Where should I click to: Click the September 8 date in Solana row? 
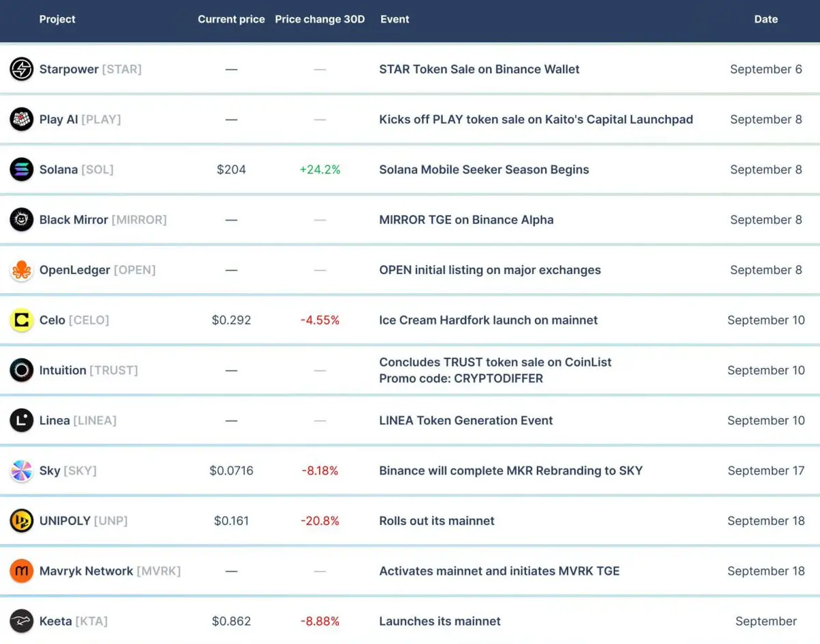click(766, 169)
